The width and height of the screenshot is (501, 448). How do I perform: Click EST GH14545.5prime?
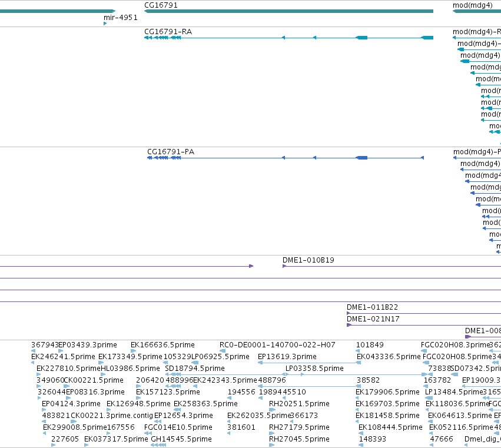click(181, 439)
